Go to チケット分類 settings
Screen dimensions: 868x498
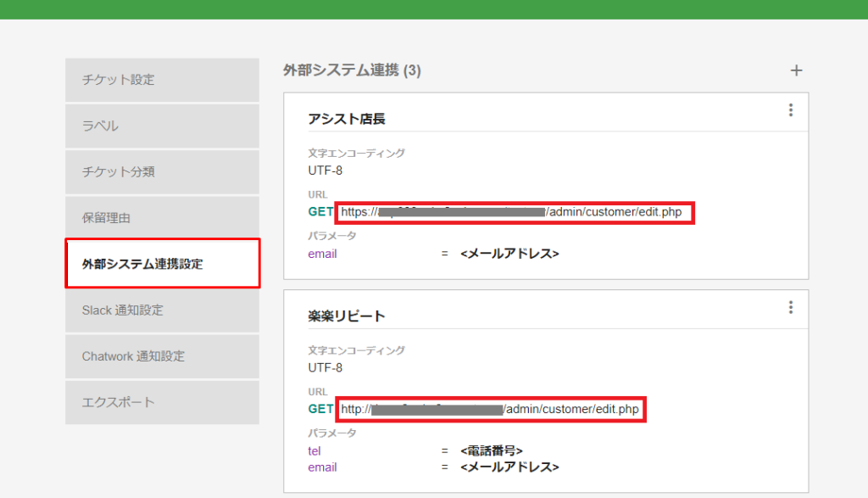tap(162, 171)
